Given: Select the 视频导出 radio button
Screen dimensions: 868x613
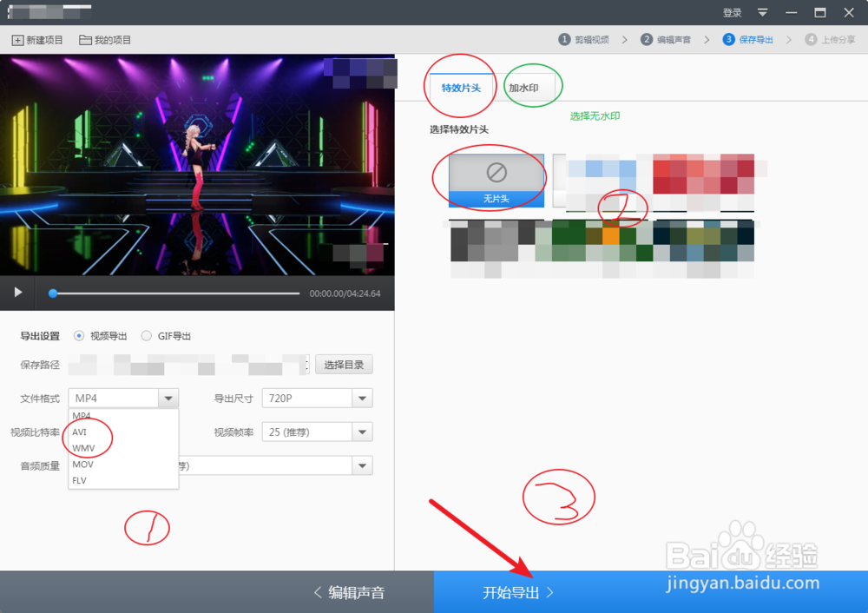Looking at the screenshot, I should point(79,335).
